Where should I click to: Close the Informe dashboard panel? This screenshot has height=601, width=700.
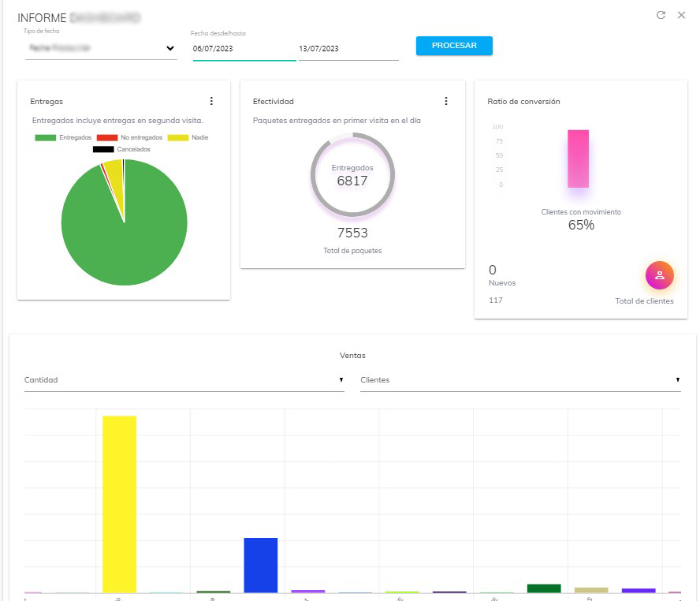pos(682,15)
